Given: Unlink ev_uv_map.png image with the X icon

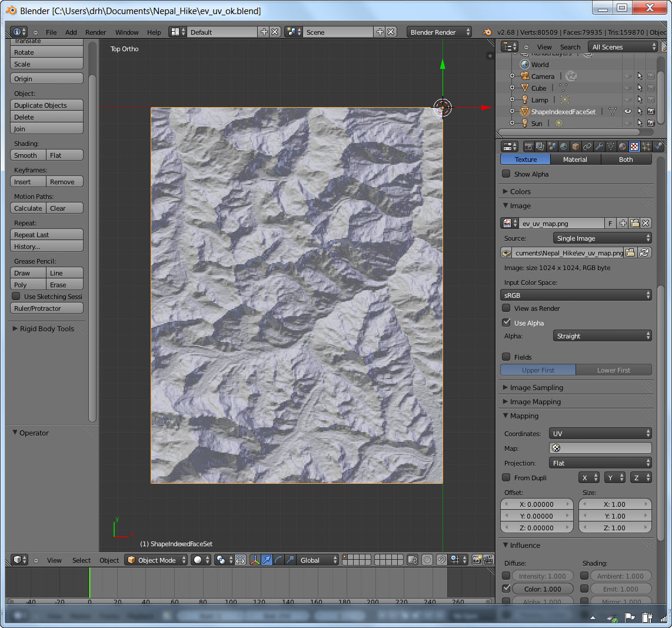Looking at the screenshot, I should 646,223.
